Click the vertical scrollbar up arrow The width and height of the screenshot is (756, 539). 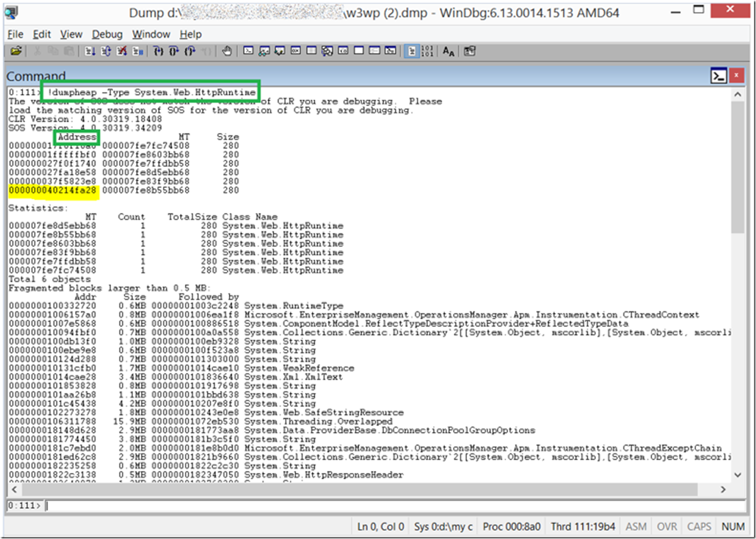coord(738,94)
